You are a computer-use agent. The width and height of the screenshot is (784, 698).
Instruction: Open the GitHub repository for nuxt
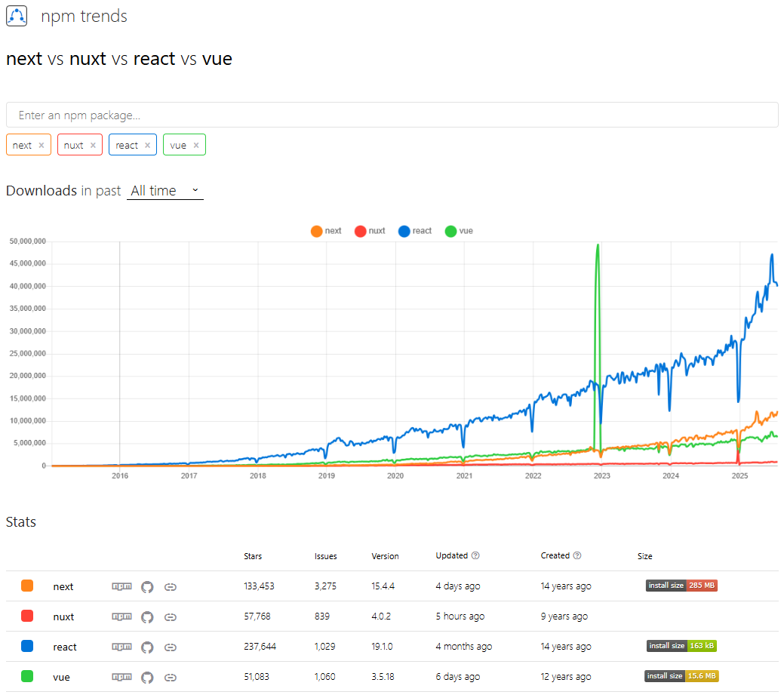click(147, 617)
